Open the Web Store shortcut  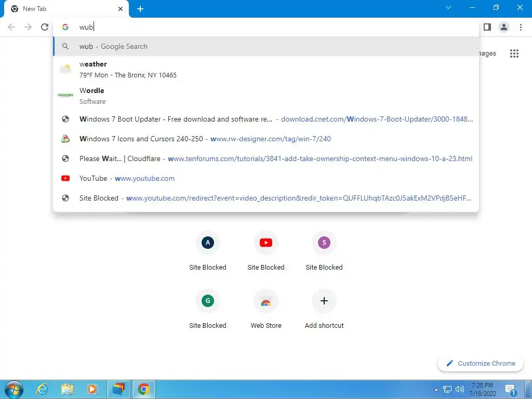tap(266, 310)
